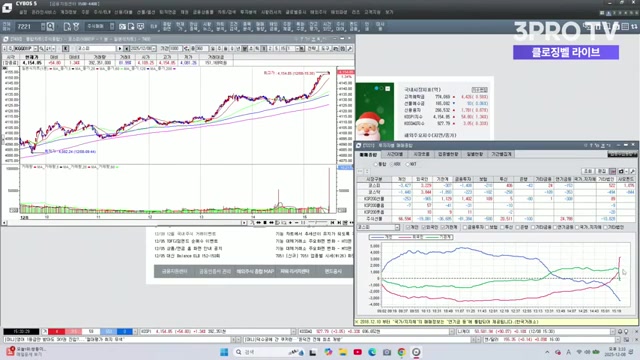Image resolution: width=640 pixels, height=360 pixels.
Task: Click the 해외주식 종합 MAP button
Action: pyautogui.click(x=255, y=271)
